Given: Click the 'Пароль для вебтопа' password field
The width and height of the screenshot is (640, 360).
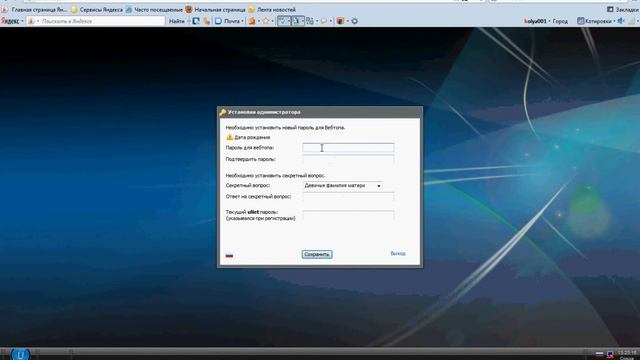Looking at the screenshot, I should (348, 147).
